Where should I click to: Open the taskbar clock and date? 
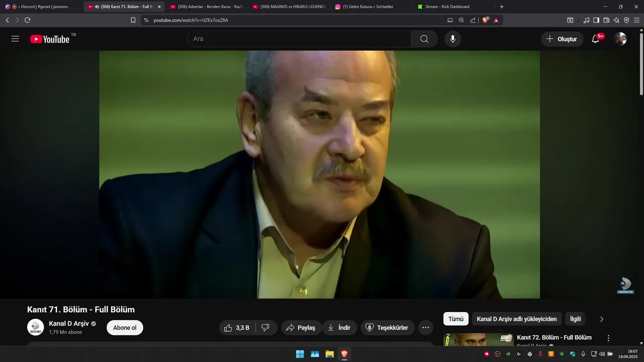click(x=628, y=354)
